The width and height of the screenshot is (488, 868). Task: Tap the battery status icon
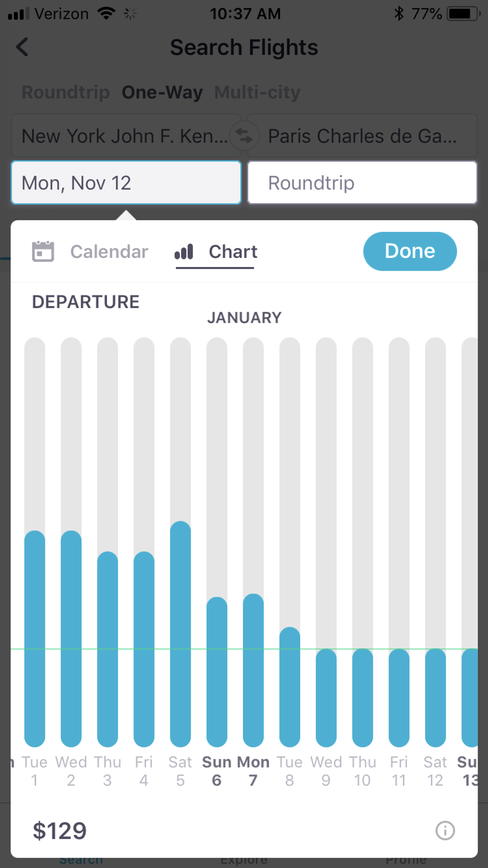pyautogui.click(x=463, y=13)
